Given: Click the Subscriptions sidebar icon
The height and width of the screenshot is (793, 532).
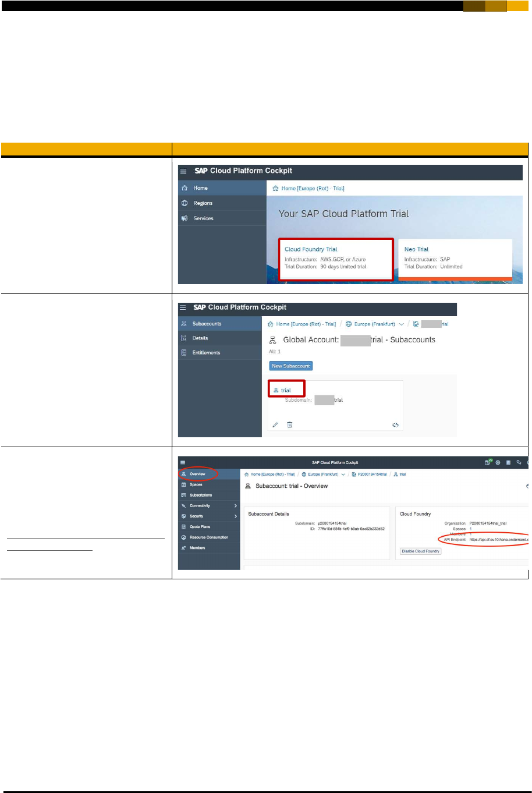Looking at the screenshot, I should pos(183,495).
